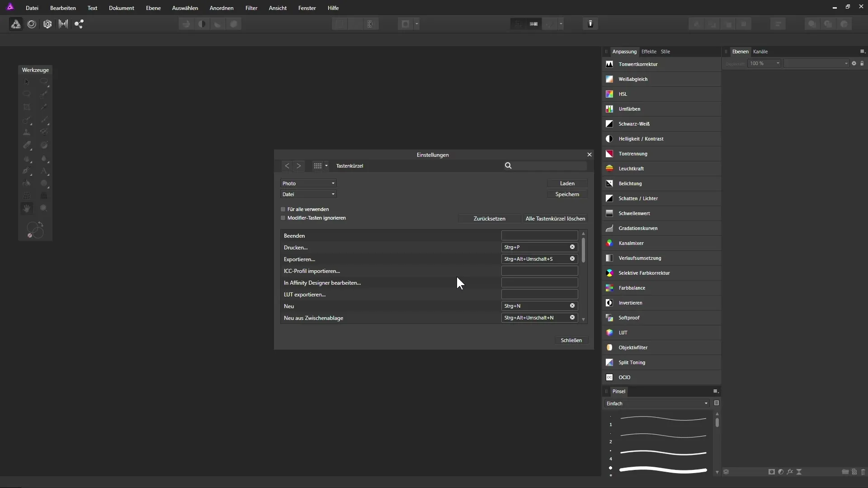Open the Ebene menu
Screen dimensions: 868x488
153,8
